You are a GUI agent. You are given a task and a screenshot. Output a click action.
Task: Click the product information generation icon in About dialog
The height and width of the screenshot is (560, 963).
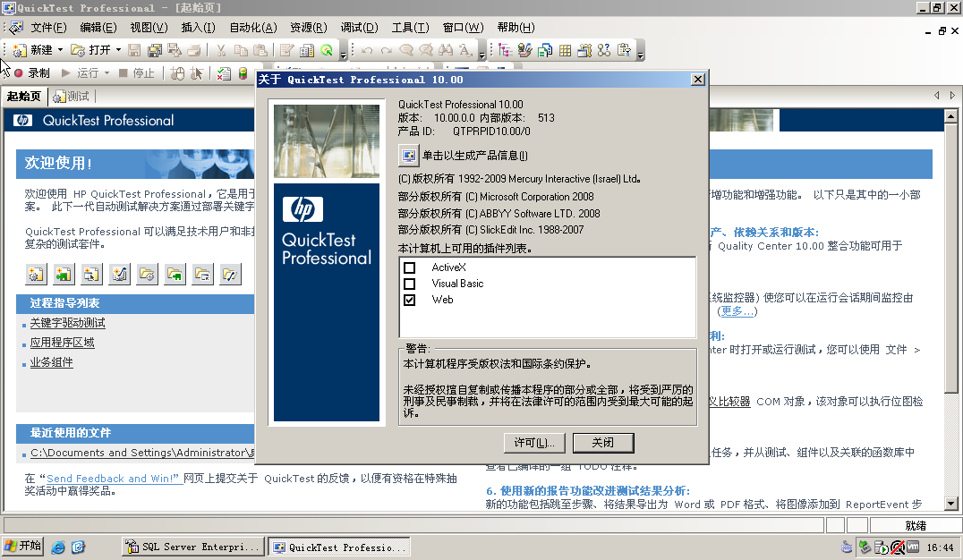point(408,156)
